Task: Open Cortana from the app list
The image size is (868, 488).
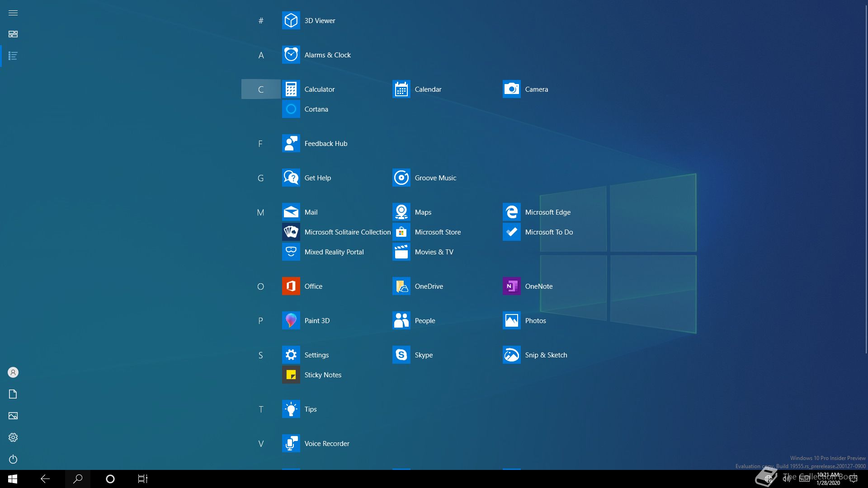Action: tap(291, 109)
